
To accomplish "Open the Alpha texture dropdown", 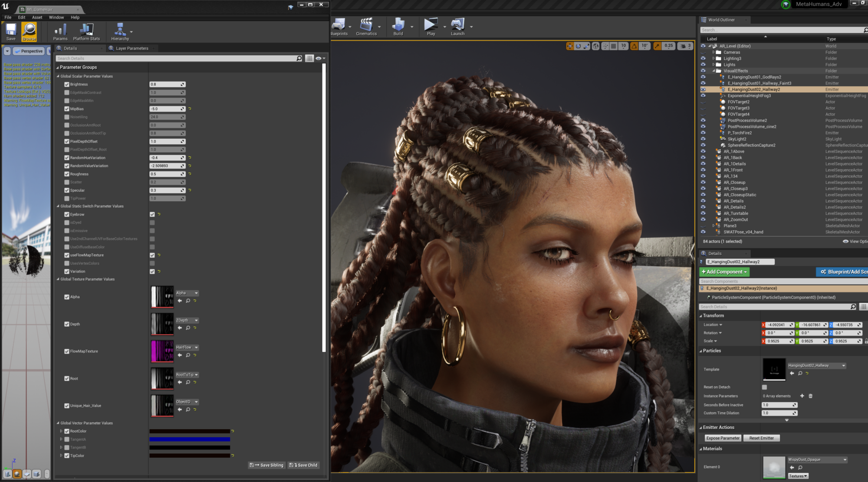I will [187, 293].
